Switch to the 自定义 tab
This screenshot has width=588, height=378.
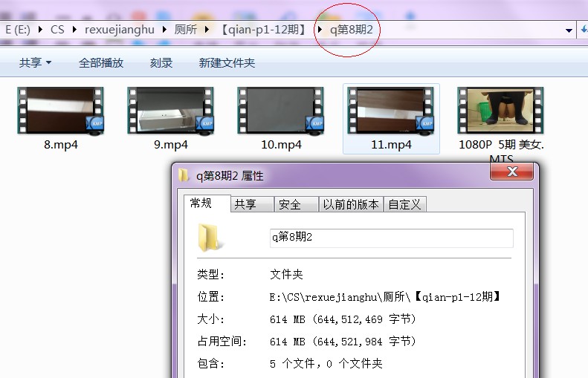click(404, 204)
